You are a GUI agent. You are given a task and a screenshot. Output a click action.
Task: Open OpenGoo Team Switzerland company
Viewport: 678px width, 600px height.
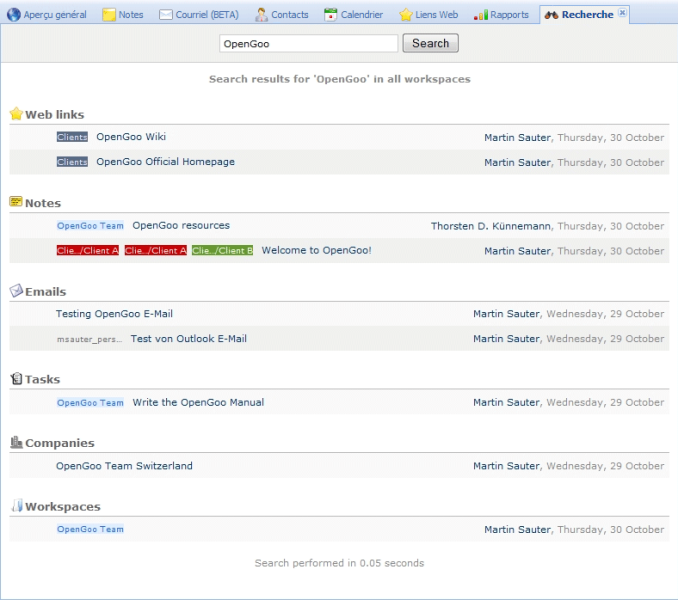[124, 465]
